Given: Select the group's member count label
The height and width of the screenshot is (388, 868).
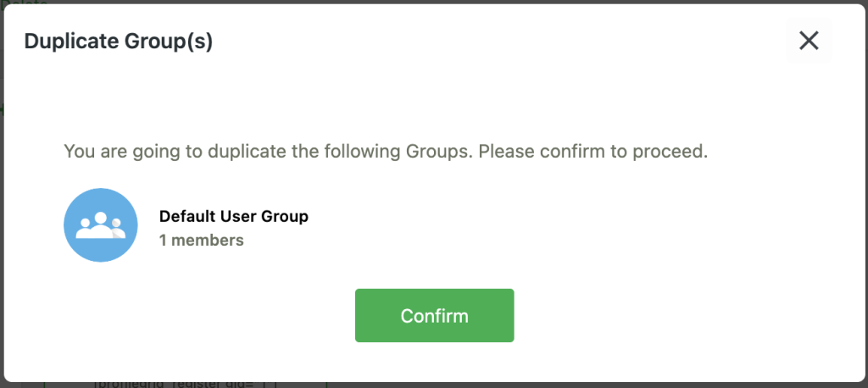Looking at the screenshot, I should 202,241.
